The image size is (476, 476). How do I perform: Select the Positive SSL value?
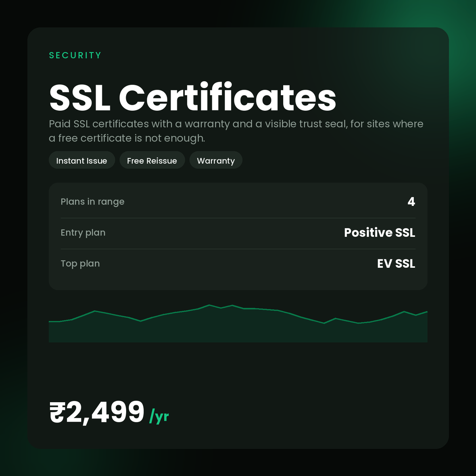coord(380,232)
